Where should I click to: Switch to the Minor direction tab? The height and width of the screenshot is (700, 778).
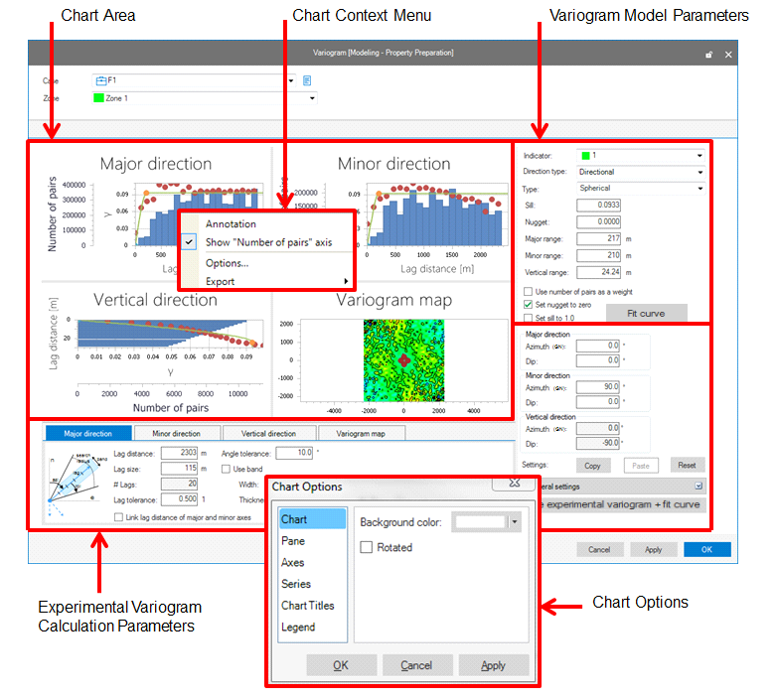tap(175, 434)
